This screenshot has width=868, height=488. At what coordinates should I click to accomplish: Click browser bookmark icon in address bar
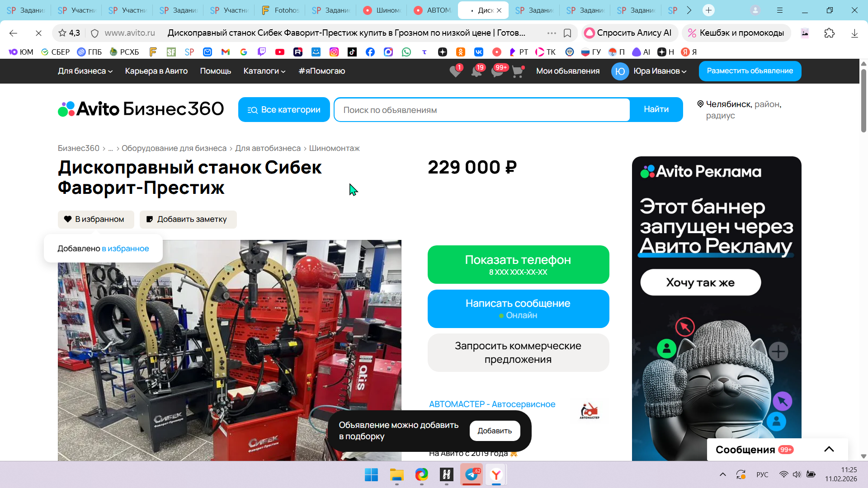click(567, 33)
